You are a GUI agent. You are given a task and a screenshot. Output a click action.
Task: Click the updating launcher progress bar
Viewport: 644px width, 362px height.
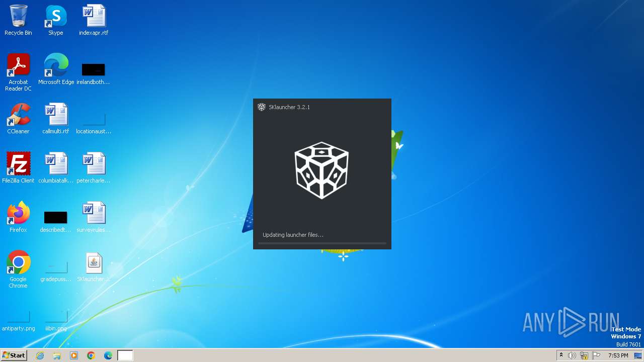coord(322,243)
